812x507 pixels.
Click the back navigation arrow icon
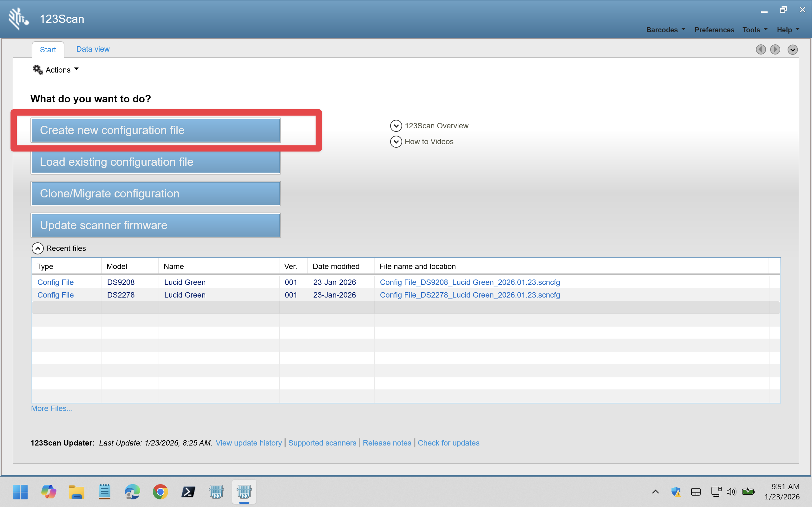coord(760,50)
